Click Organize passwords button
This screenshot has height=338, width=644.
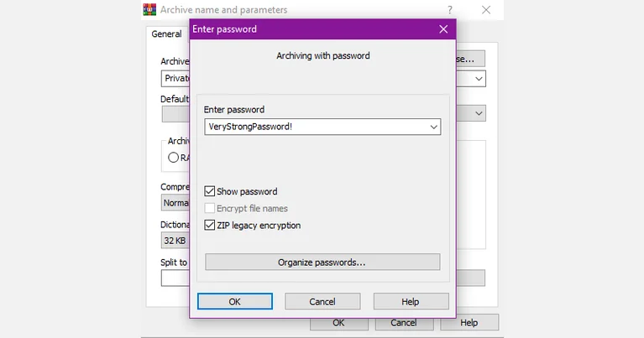tap(322, 263)
